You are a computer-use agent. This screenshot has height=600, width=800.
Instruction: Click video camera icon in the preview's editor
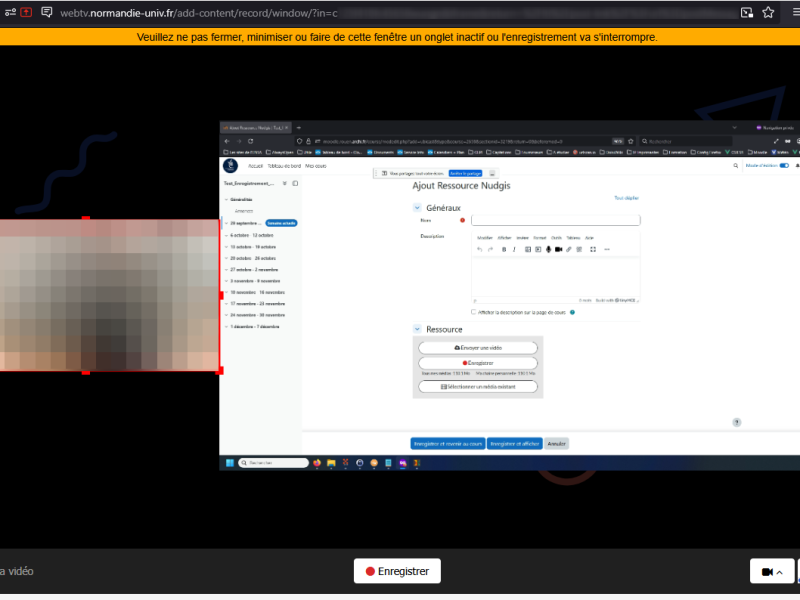point(558,249)
